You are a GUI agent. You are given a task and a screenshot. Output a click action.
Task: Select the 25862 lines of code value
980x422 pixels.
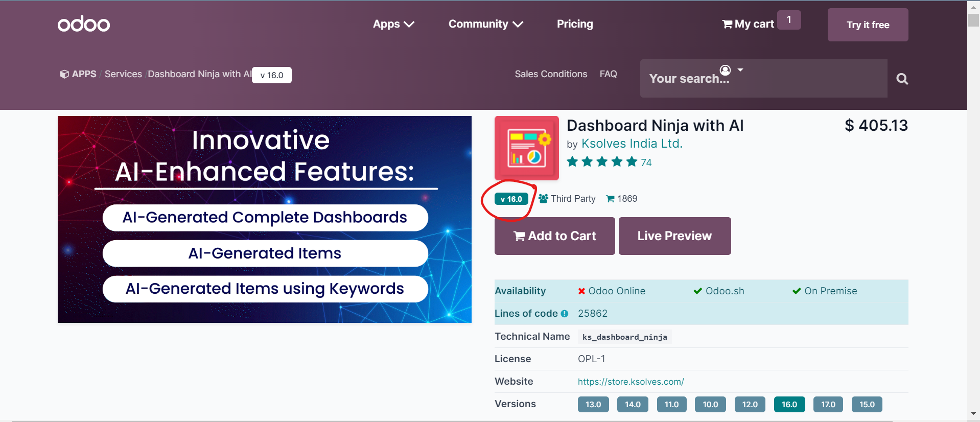(593, 313)
